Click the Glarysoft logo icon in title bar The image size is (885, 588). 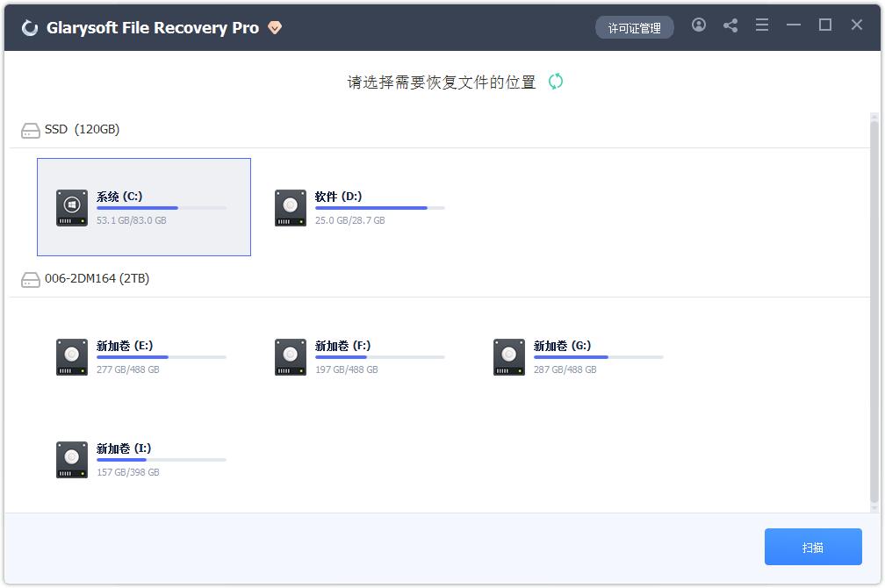click(29, 28)
